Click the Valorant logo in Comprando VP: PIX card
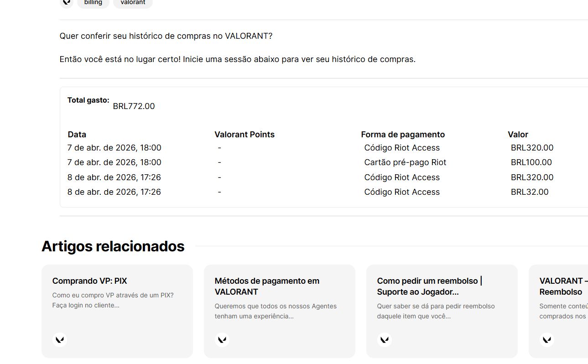Screen dimensions: 588x364 tap(60, 340)
